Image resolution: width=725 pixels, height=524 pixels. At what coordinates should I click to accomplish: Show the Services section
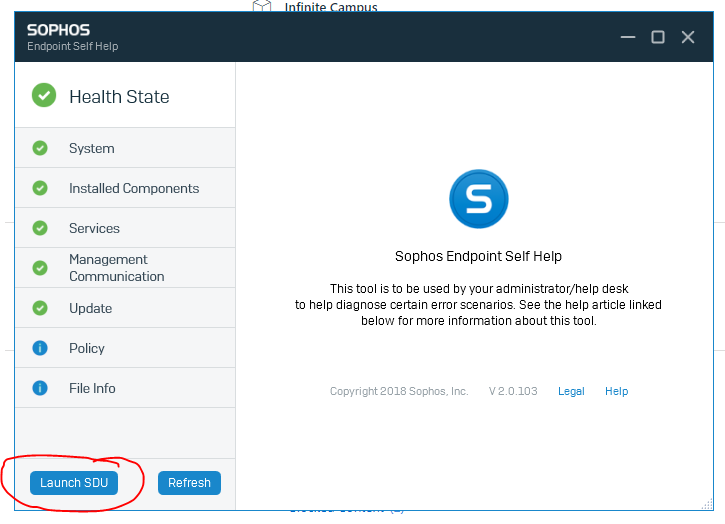[x=125, y=228]
